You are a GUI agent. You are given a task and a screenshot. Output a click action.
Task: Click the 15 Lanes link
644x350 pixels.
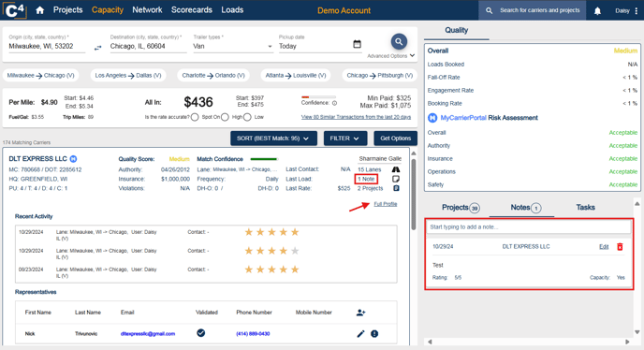(x=369, y=169)
